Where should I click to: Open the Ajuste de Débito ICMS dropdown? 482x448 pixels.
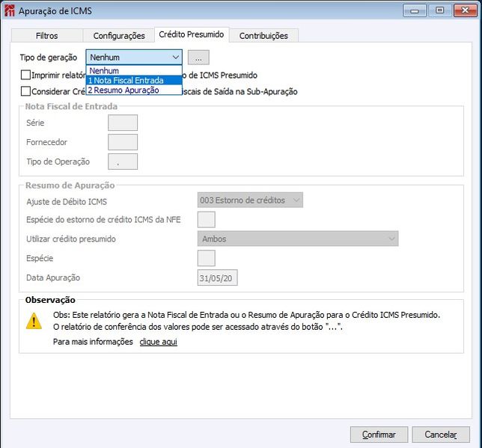pyautogui.click(x=250, y=200)
